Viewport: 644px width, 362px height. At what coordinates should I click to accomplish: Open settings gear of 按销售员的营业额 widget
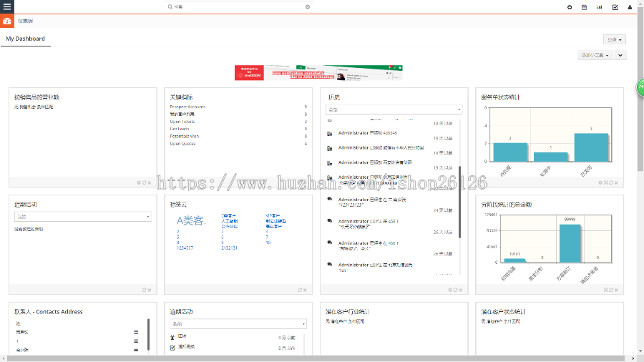coord(139,182)
